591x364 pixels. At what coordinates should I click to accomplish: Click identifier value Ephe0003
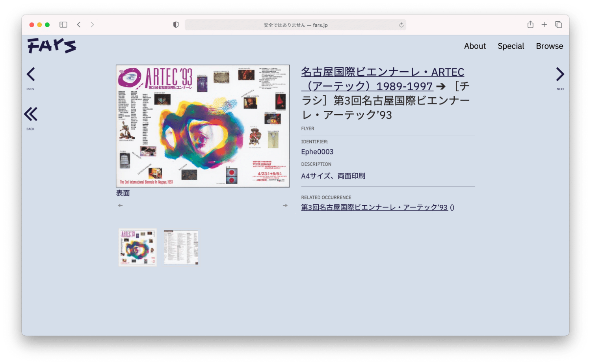coord(317,152)
